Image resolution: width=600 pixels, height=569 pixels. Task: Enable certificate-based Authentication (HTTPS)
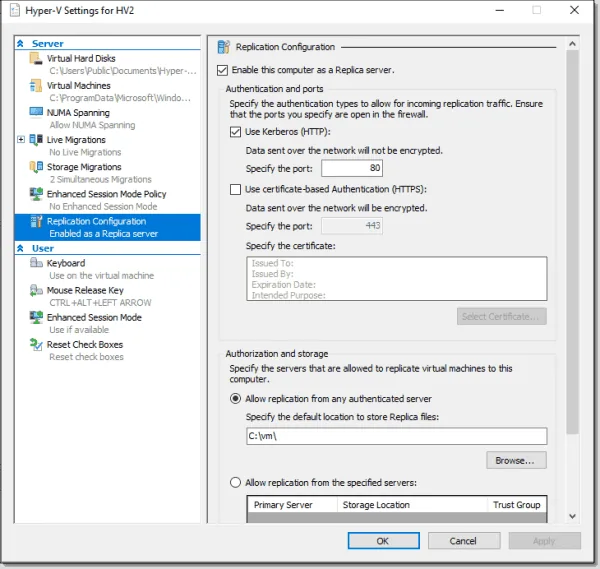(x=235, y=189)
